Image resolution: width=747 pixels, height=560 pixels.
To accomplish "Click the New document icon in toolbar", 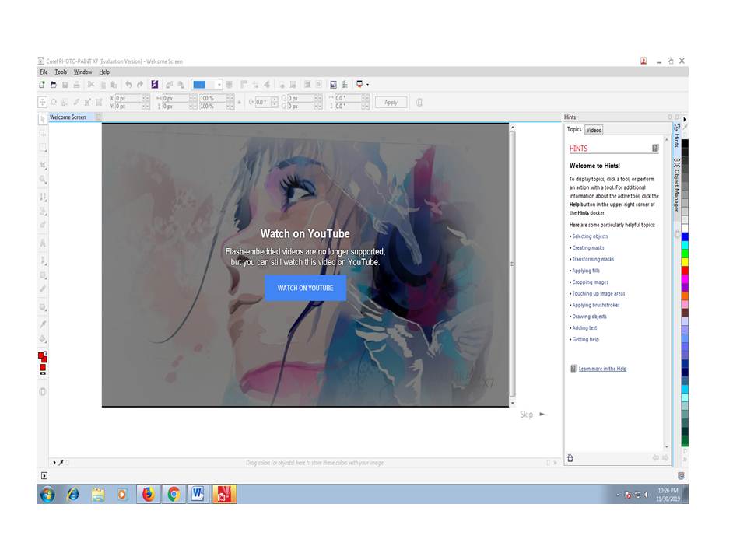I will pyautogui.click(x=42, y=85).
